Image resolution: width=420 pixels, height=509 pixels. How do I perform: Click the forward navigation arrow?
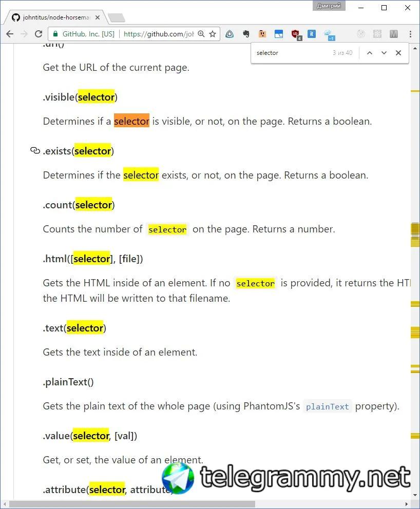[x=24, y=34]
